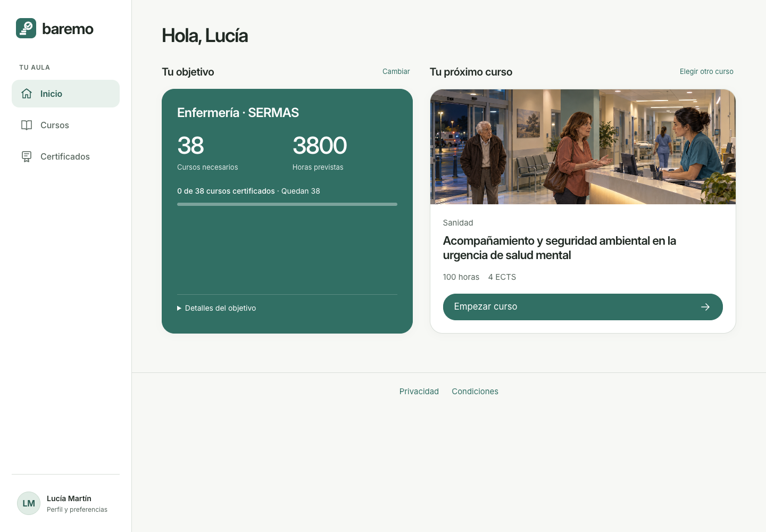Click the baremo wordmark text

[x=68, y=29]
